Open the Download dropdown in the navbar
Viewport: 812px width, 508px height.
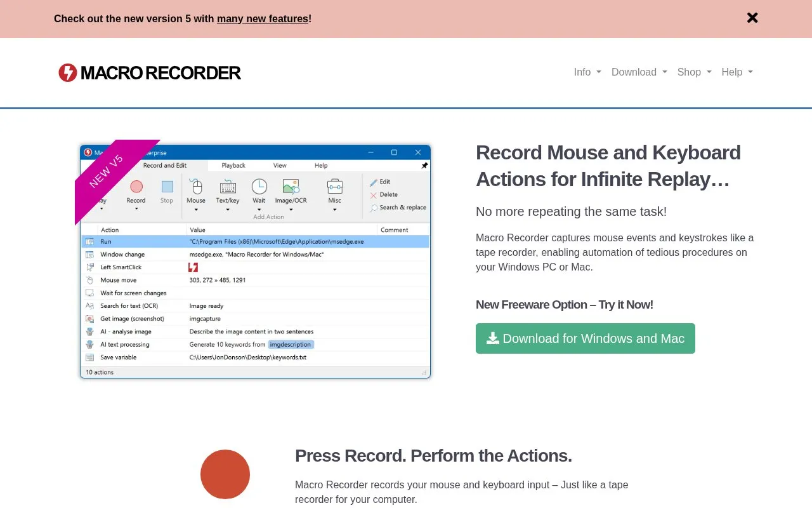[639, 72]
